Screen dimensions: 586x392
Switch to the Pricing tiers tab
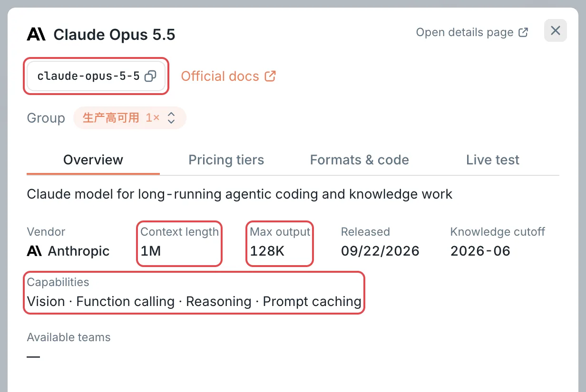click(x=226, y=160)
